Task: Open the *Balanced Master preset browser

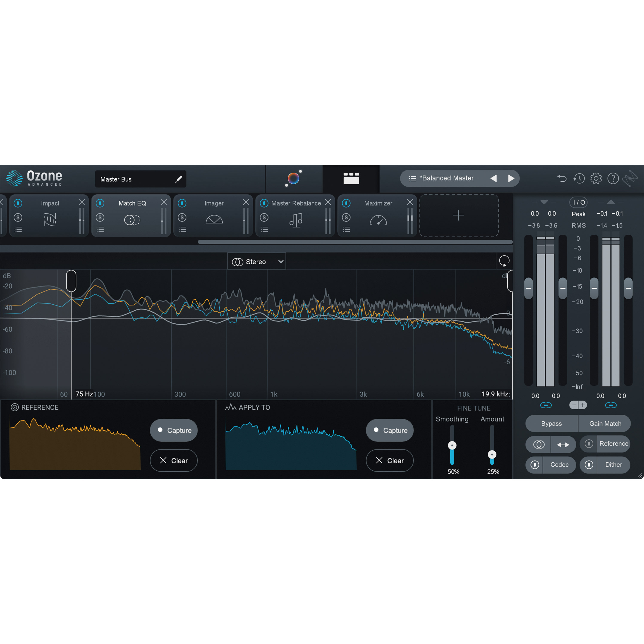Action: [447, 178]
